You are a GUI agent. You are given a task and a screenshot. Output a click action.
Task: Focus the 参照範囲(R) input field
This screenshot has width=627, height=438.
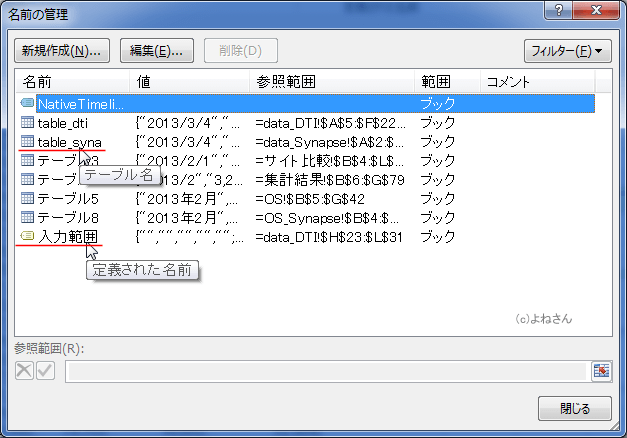[x=327, y=371]
